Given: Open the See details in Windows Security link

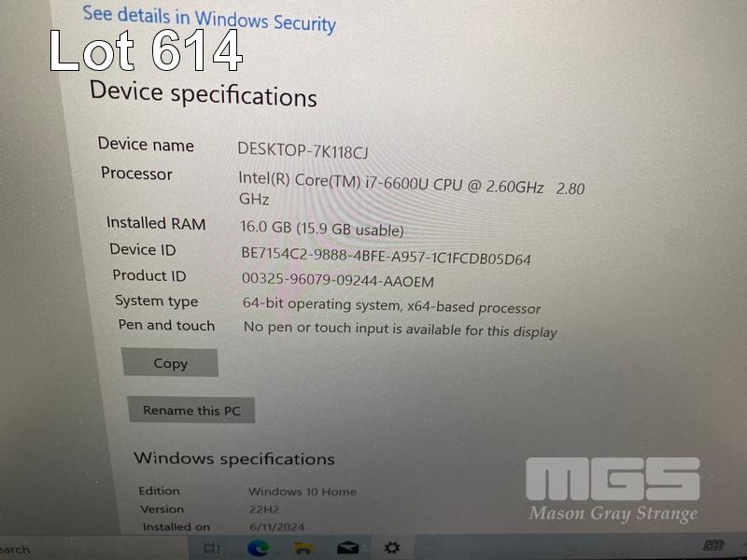Looking at the screenshot, I should pyautogui.click(x=209, y=20).
